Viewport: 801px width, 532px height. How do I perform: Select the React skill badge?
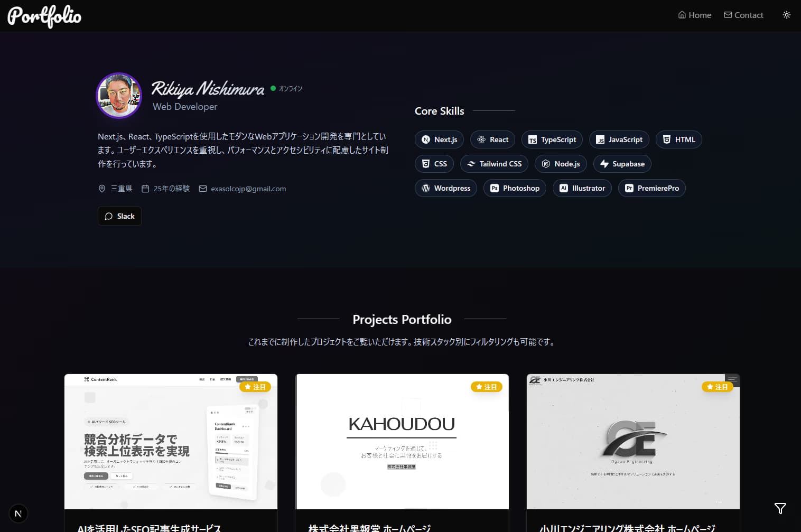tap(492, 139)
